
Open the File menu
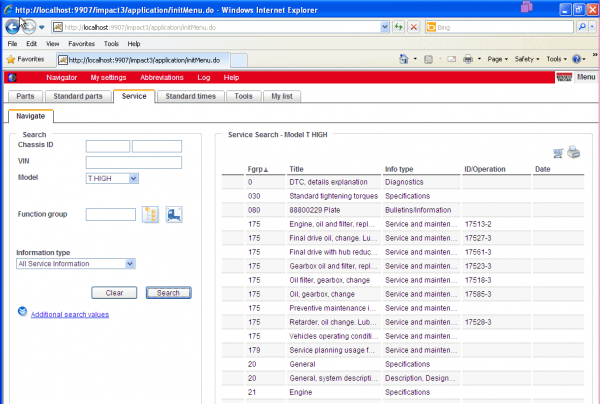point(12,44)
